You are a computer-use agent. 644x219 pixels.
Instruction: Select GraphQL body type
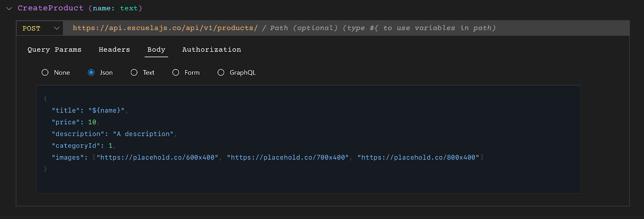pyautogui.click(x=221, y=73)
